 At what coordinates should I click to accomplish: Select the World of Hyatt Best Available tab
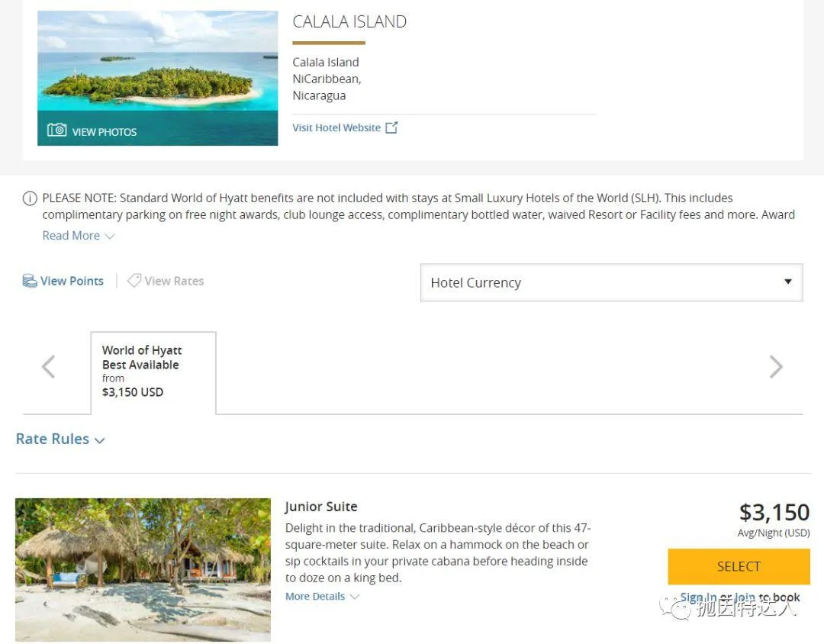(153, 372)
